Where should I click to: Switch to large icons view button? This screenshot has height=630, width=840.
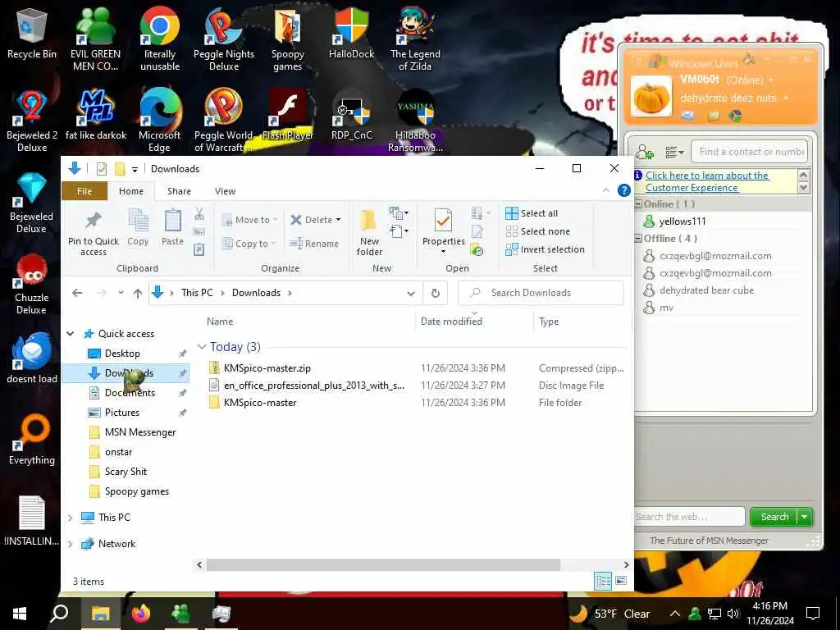(622, 581)
